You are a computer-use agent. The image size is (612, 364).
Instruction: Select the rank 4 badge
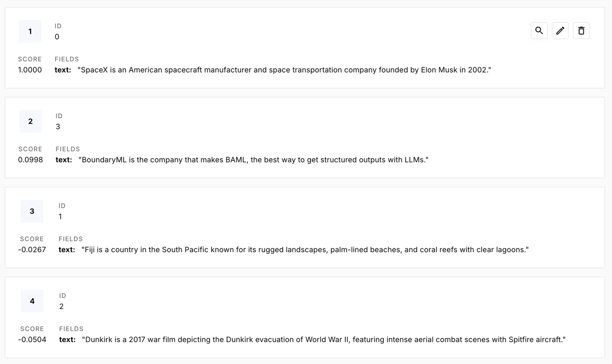(x=32, y=301)
